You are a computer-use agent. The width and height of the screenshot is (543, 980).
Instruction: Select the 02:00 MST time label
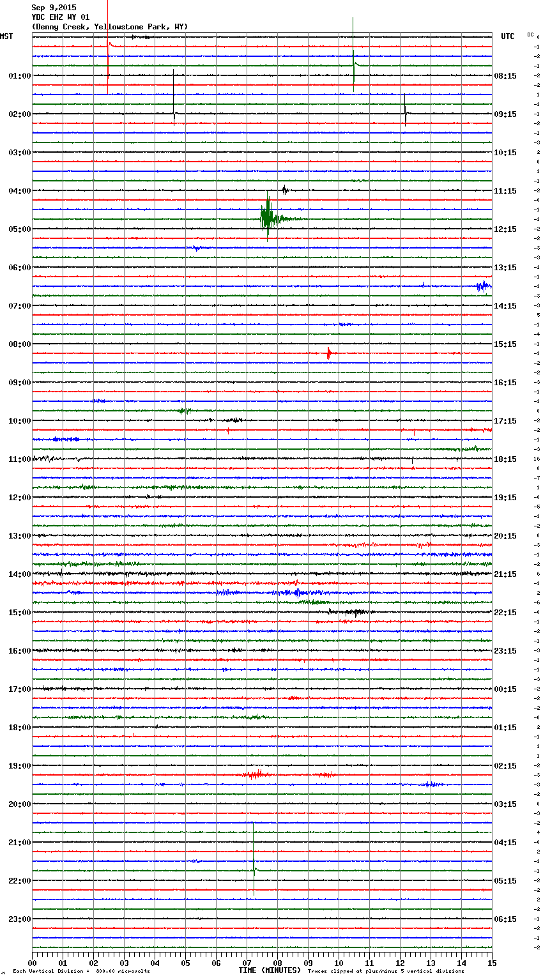tap(20, 114)
